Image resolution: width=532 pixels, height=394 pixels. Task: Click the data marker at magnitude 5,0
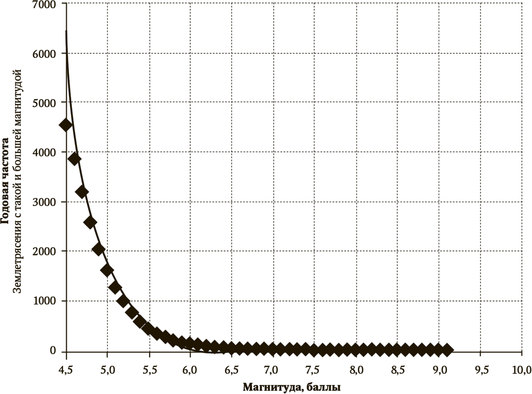click(107, 270)
